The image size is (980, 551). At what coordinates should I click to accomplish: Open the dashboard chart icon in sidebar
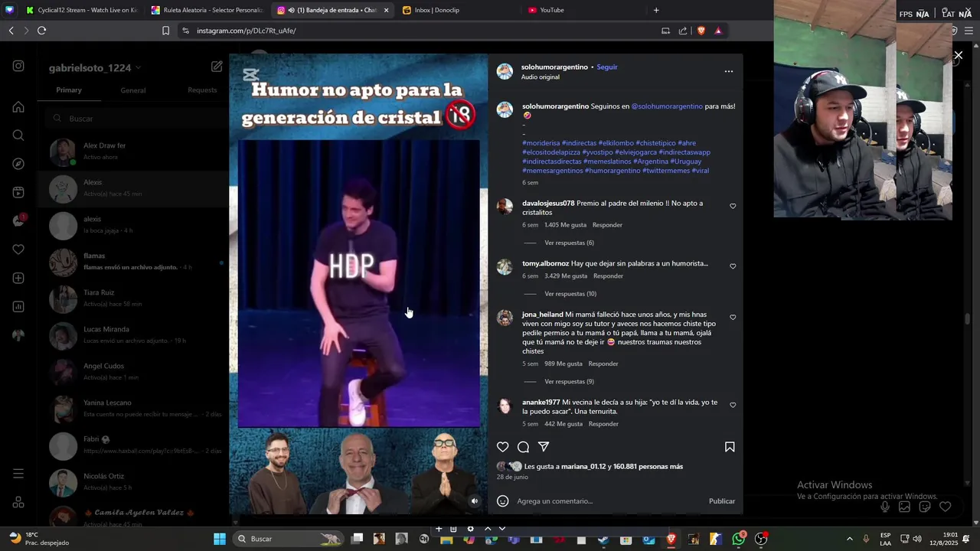point(18,307)
